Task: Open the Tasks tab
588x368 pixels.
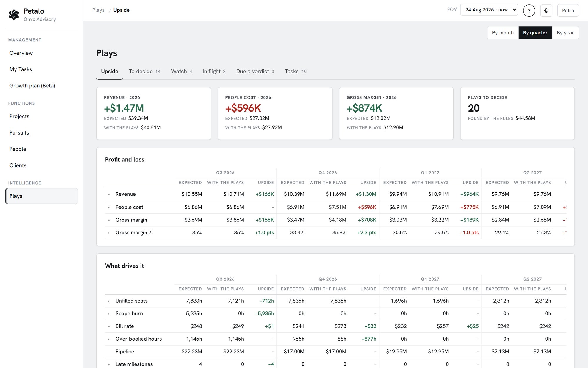Action: (295, 72)
